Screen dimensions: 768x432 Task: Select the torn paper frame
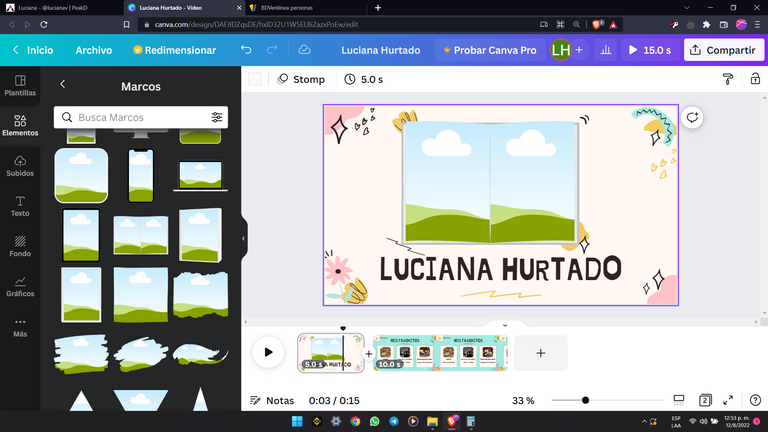(x=200, y=295)
